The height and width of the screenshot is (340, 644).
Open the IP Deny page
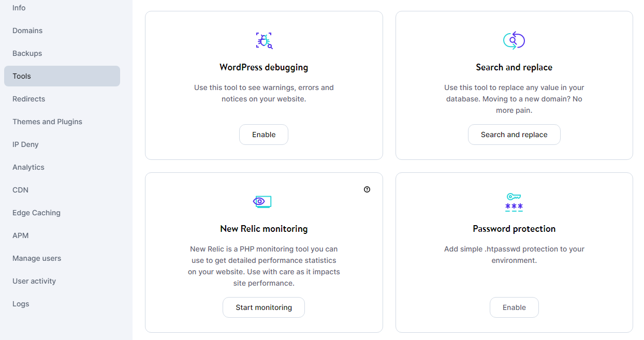pyautogui.click(x=25, y=144)
